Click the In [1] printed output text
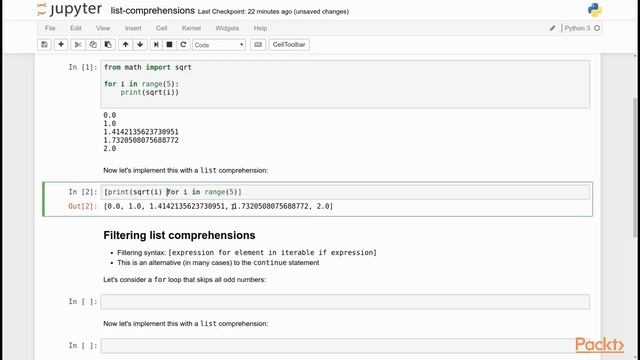The image size is (640, 360). pos(141,132)
